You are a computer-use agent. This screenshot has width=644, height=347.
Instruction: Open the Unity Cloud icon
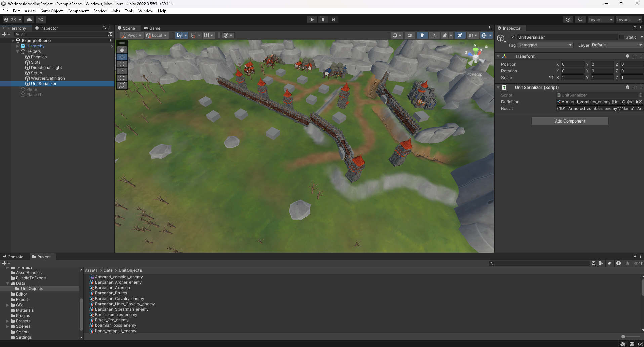click(29, 20)
